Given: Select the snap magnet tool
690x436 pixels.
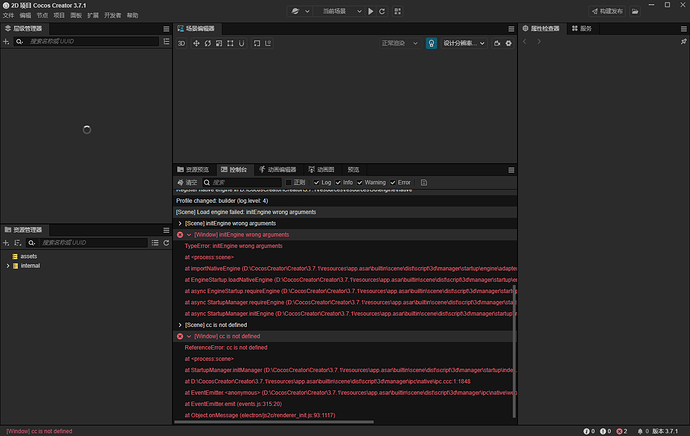Looking at the screenshot, I should [241, 43].
